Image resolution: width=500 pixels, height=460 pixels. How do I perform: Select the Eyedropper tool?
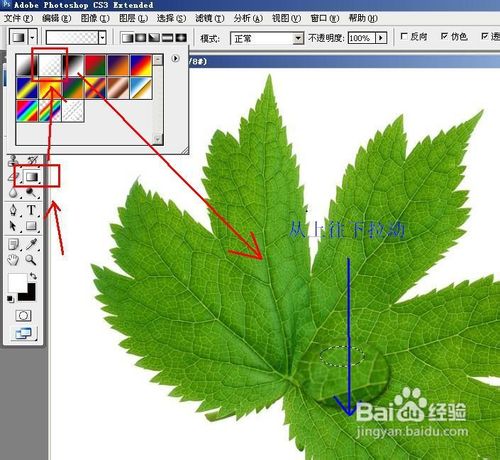(x=31, y=245)
